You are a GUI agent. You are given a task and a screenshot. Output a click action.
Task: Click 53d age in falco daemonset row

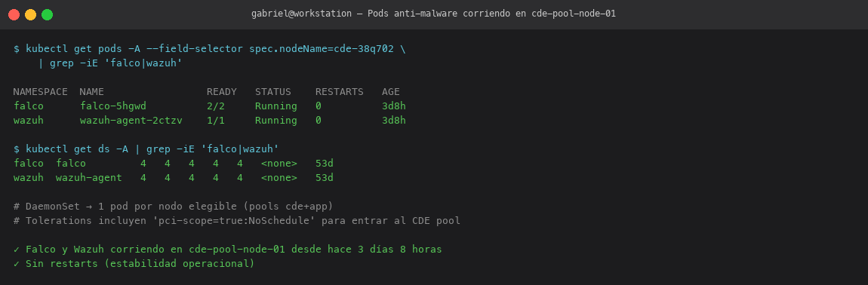325,164
